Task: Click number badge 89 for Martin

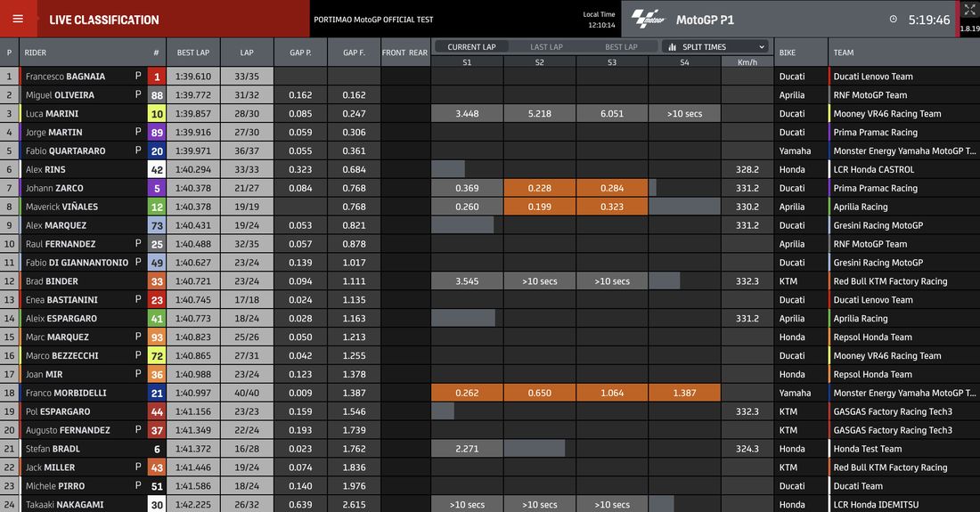Action: (156, 133)
